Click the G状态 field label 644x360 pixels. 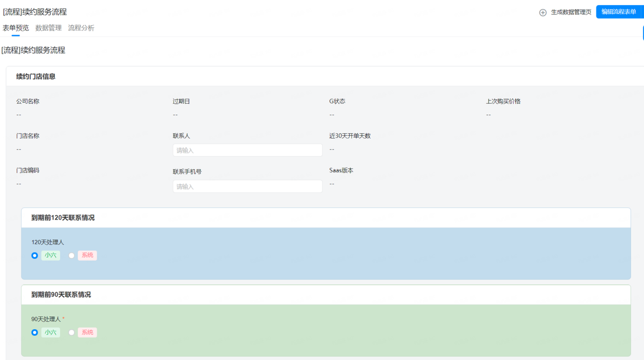337,101
